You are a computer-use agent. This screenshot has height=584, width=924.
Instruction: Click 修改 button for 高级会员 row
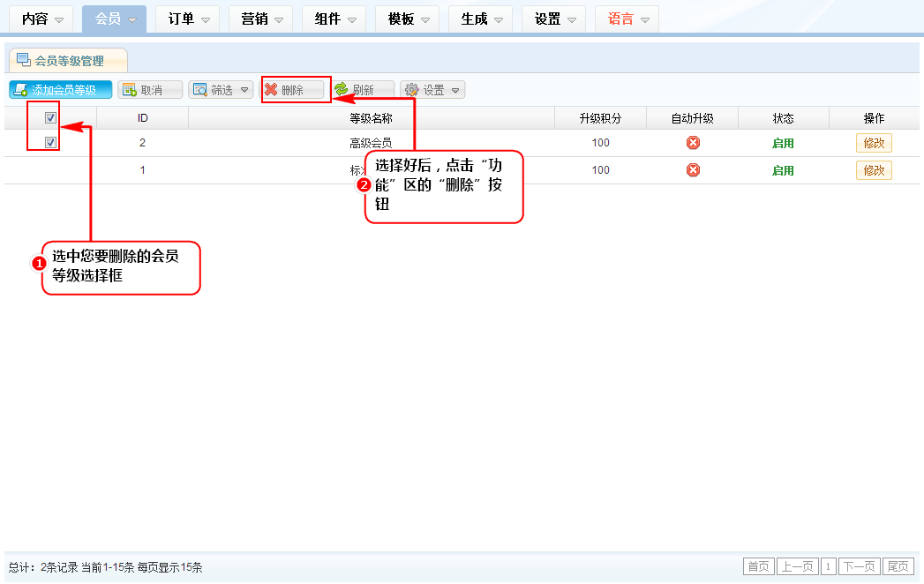pos(874,143)
